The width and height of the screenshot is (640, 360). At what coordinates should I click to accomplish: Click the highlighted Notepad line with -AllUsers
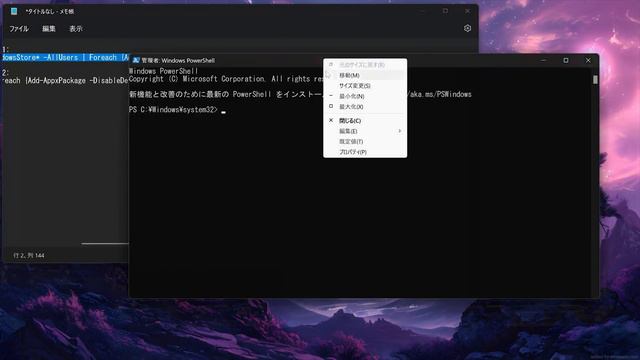pyautogui.click(x=65, y=58)
